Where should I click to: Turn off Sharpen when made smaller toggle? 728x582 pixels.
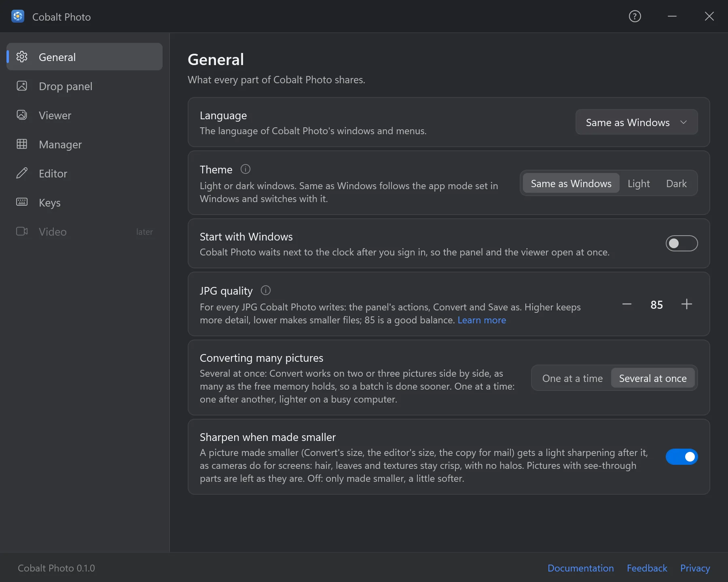point(682,457)
